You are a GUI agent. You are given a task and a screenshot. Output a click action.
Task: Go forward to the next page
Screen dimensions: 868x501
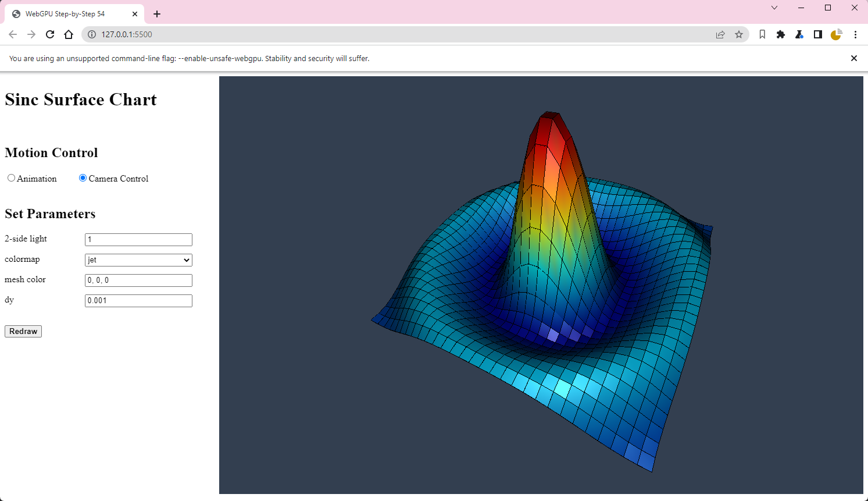31,34
